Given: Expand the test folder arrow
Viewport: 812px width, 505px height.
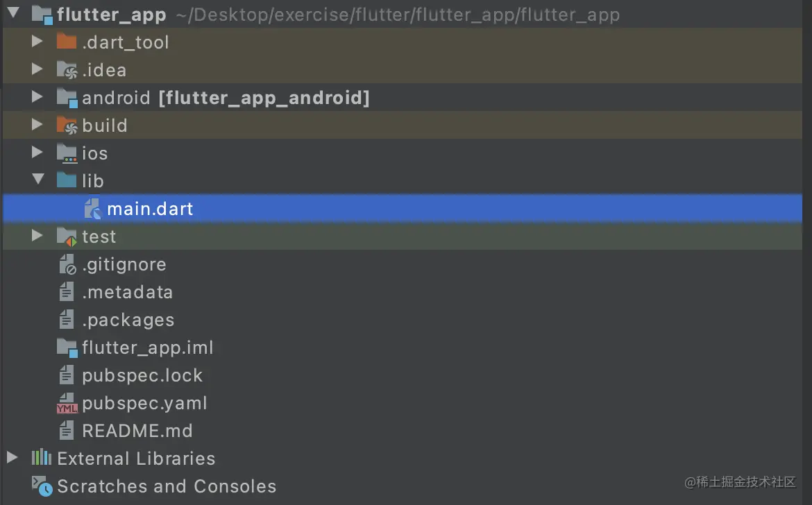Looking at the screenshot, I should [x=37, y=237].
